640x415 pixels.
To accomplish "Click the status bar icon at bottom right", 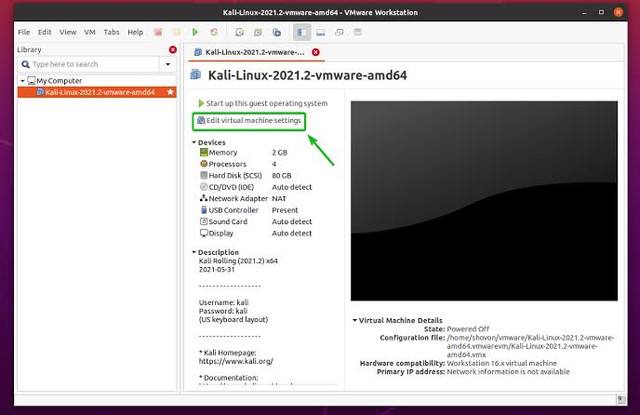I will click(621, 399).
